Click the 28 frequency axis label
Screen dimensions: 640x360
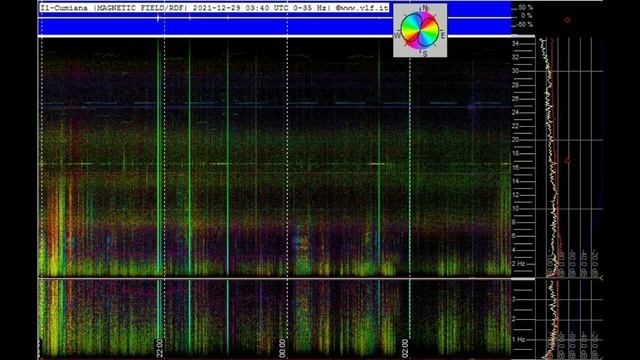point(516,85)
